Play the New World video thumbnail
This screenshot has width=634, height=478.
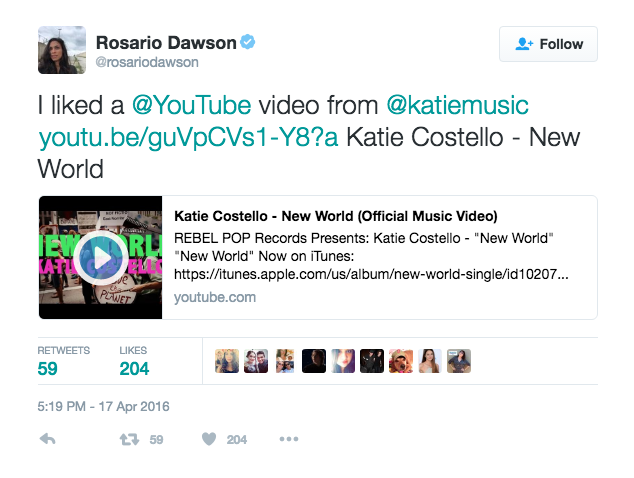pos(101,258)
